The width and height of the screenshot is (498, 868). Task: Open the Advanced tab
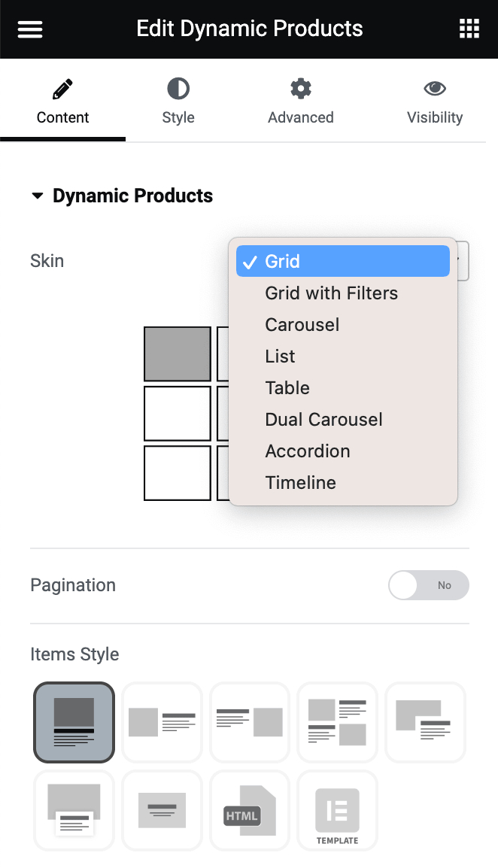[x=300, y=102]
